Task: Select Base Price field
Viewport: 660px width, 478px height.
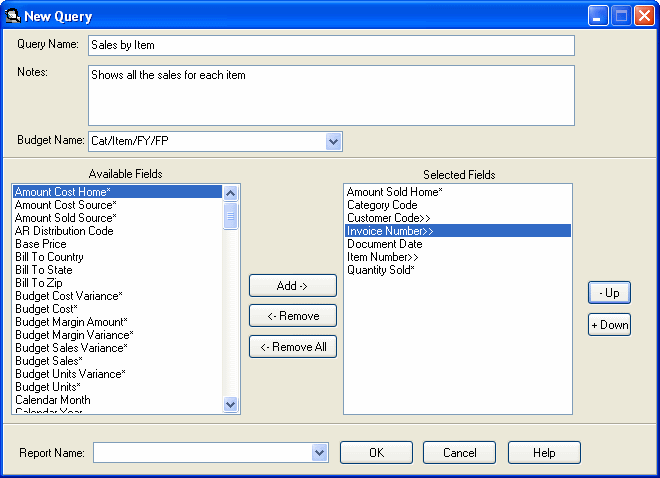Action: click(117, 244)
